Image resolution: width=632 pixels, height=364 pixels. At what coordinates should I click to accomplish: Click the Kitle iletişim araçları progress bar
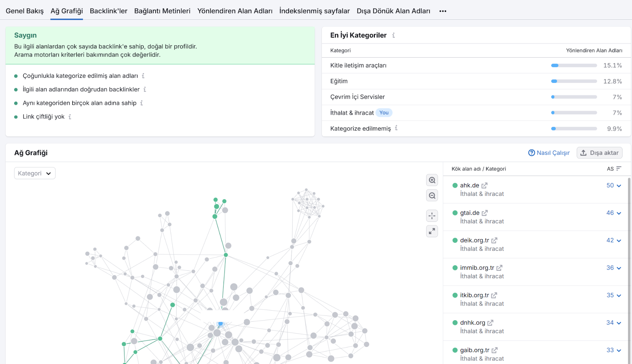point(574,66)
